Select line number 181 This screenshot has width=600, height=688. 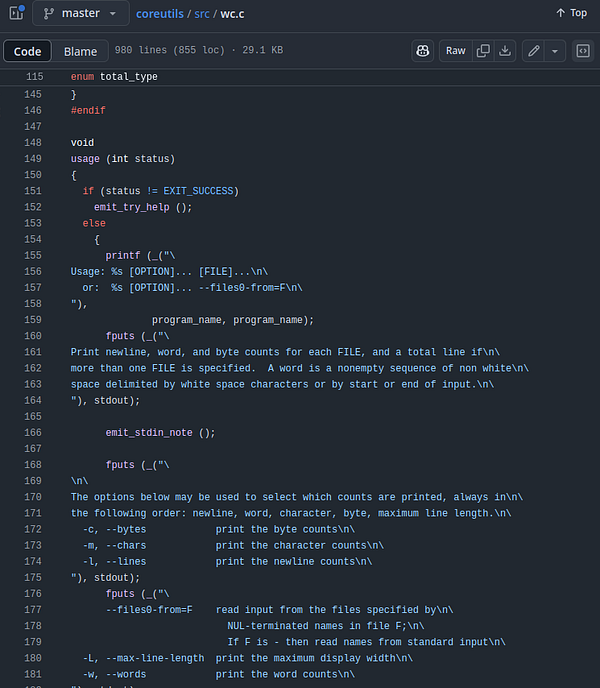[33, 674]
